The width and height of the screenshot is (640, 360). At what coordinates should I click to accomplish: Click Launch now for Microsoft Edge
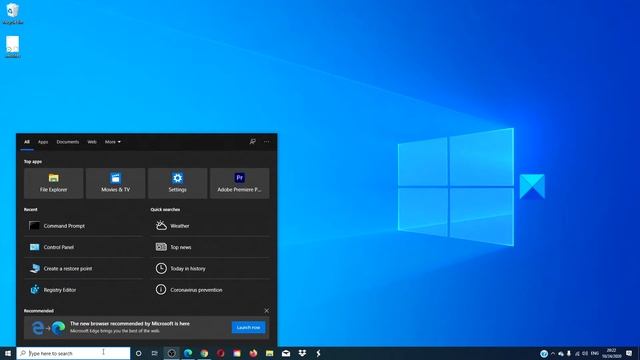point(248,327)
